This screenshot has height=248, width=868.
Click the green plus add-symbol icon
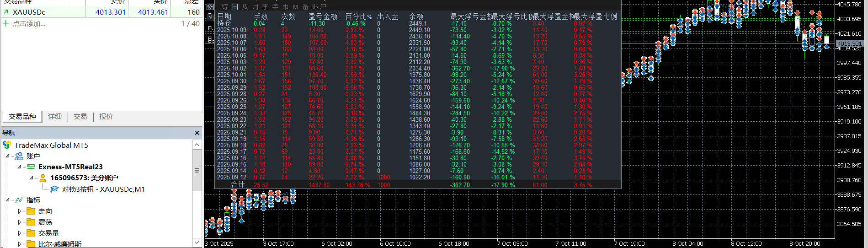(6, 23)
